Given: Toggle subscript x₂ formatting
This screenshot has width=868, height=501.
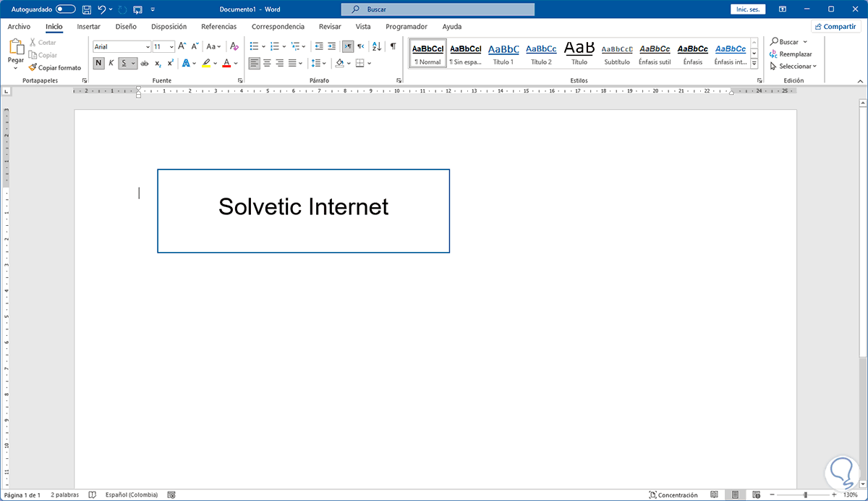Looking at the screenshot, I should (158, 64).
